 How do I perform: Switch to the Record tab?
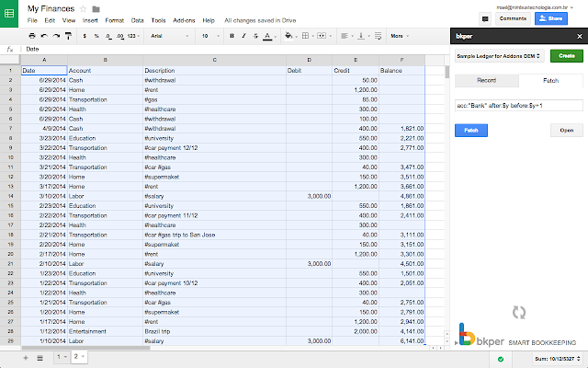click(486, 80)
